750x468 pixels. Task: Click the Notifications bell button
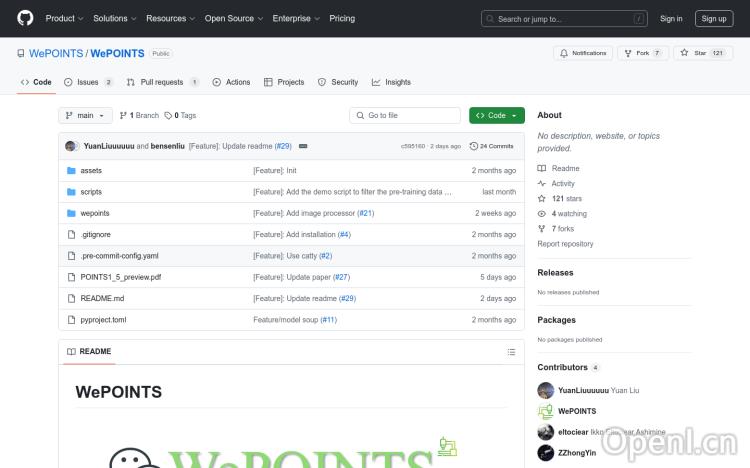(583, 53)
